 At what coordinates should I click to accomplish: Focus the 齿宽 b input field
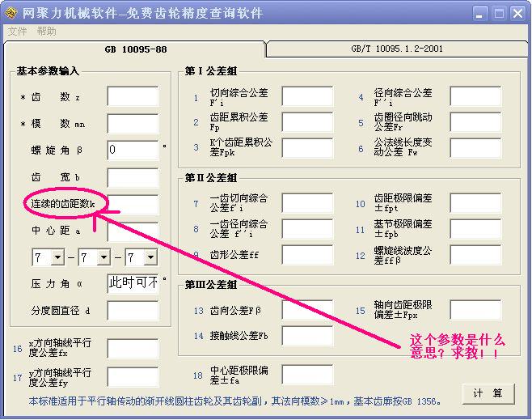coord(133,177)
